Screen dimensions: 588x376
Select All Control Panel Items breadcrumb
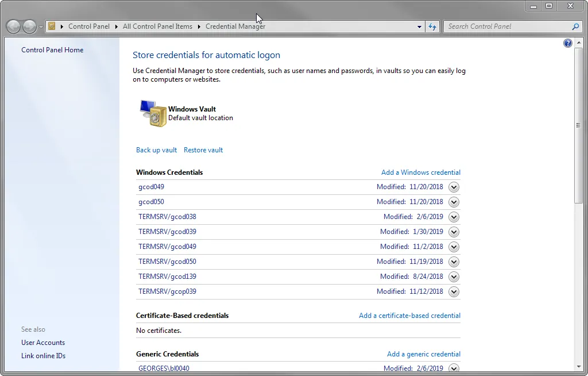point(157,26)
